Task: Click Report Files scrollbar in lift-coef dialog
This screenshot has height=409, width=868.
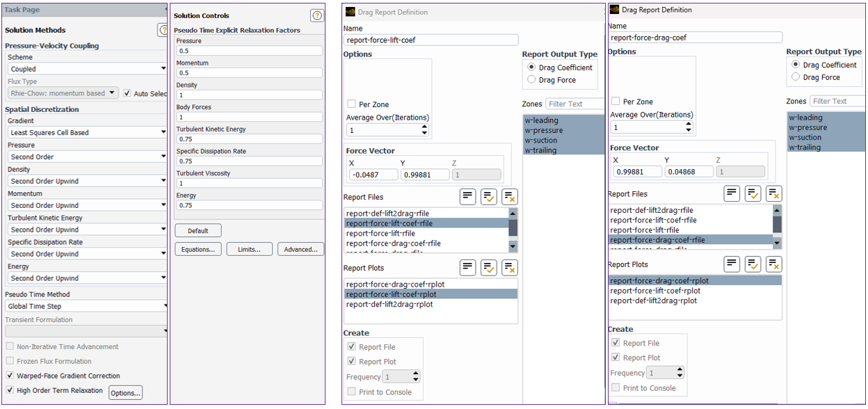Action: coord(513,230)
